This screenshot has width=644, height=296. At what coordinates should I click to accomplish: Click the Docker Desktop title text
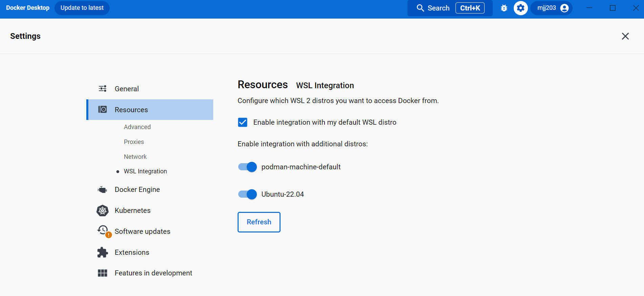tap(28, 8)
